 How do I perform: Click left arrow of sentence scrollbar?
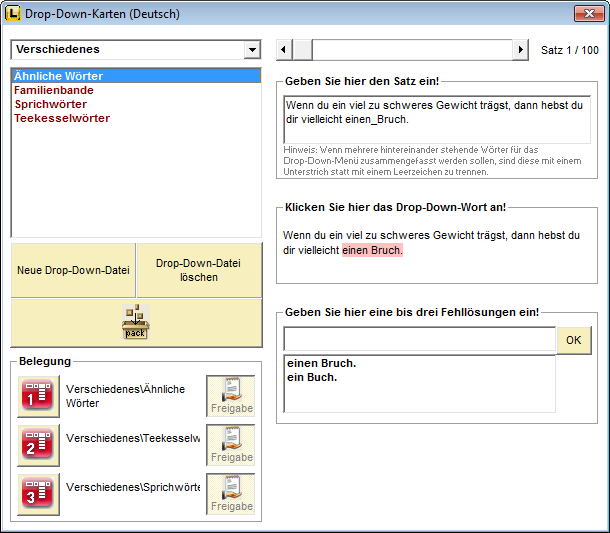284,50
